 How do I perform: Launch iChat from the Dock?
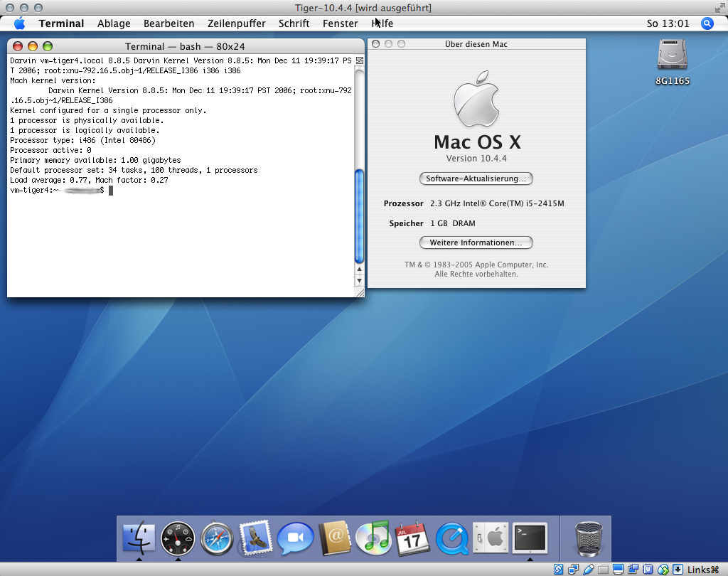pyautogui.click(x=295, y=538)
